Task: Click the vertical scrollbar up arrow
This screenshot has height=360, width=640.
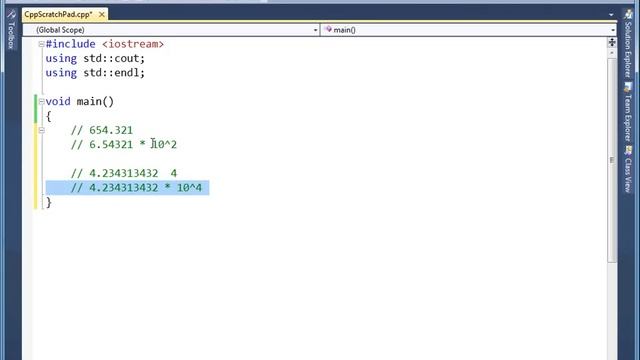Action: [x=612, y=53]
